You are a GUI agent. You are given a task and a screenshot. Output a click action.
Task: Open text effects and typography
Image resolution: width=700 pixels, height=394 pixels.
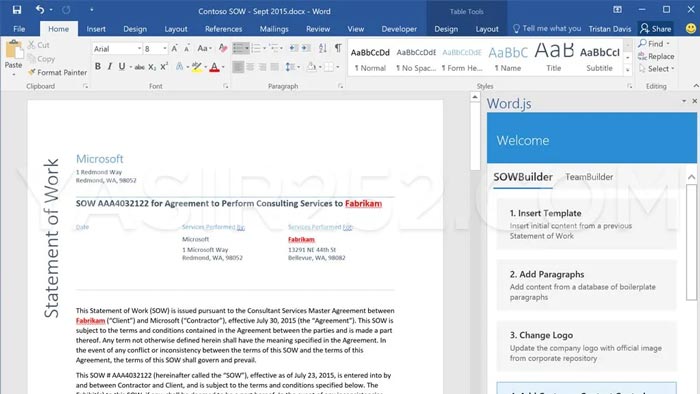[179, 67]
